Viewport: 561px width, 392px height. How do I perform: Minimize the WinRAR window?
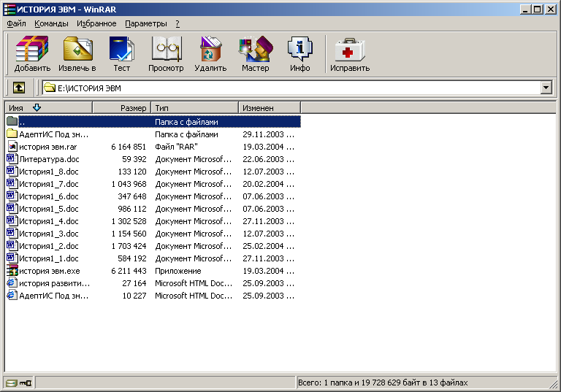[525, 9]
